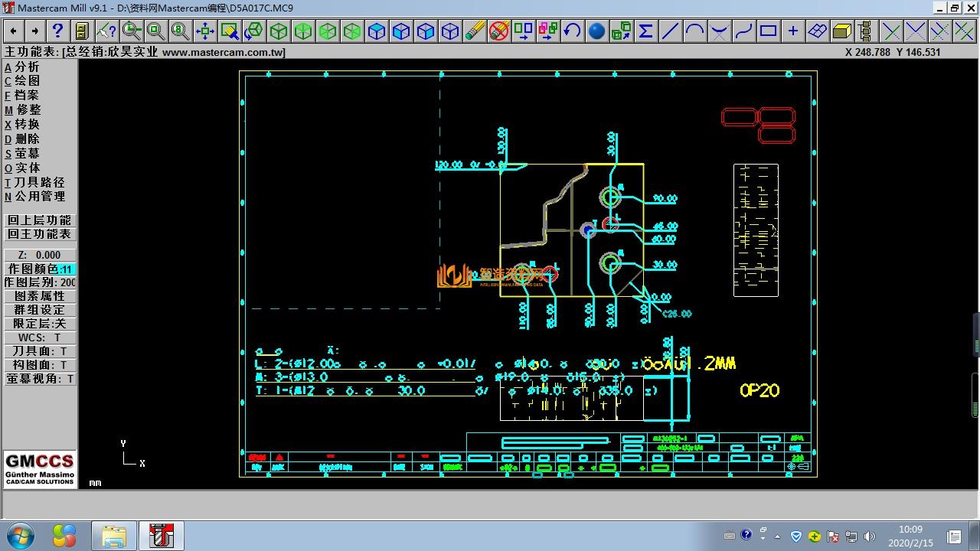Image resolution: width=980 pixels, height=551 pixels.
Task: Open File Explorer from the taskbar
Action: (114, 536)
